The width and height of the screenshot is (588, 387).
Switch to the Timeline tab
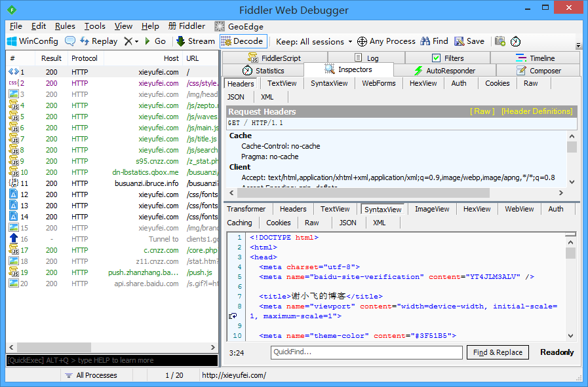point(535,58)
